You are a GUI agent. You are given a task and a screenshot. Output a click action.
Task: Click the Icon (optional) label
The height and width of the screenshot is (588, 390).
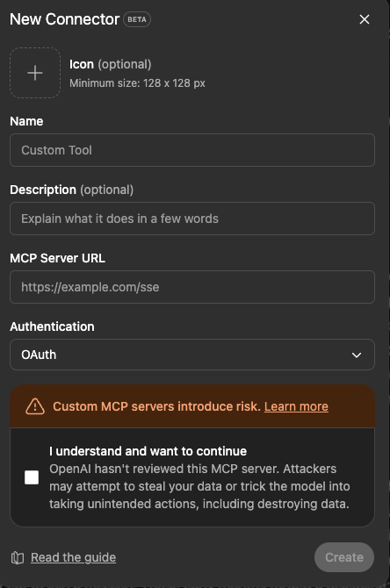[111, 64]
